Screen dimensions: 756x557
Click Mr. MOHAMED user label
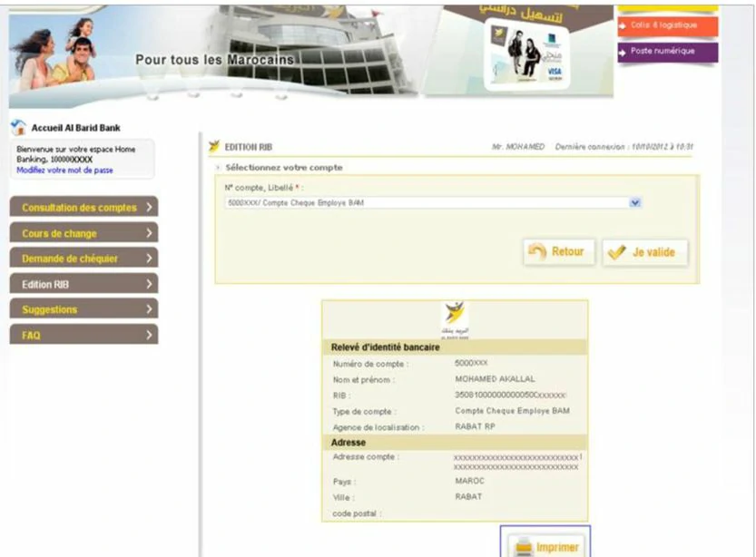point(518,146)
